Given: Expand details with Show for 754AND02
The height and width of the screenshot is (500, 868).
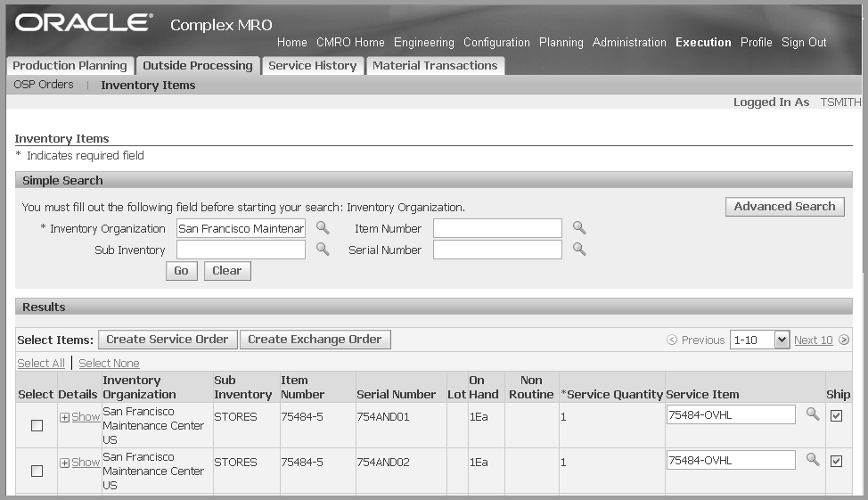Looking at the screenshot, I should 80,463.
